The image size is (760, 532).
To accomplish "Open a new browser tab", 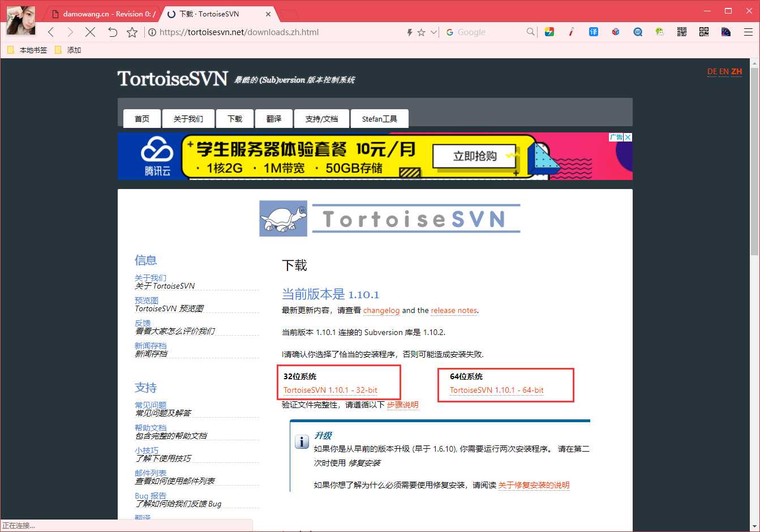I will (289, 15).
